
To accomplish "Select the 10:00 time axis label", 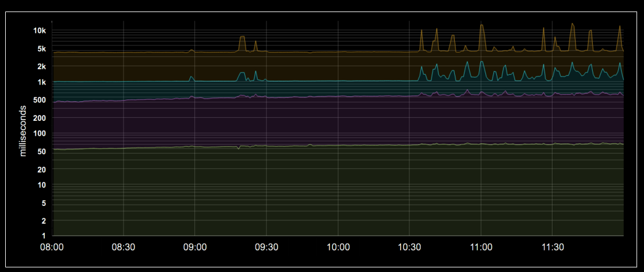I will click(x=338, y=247).
